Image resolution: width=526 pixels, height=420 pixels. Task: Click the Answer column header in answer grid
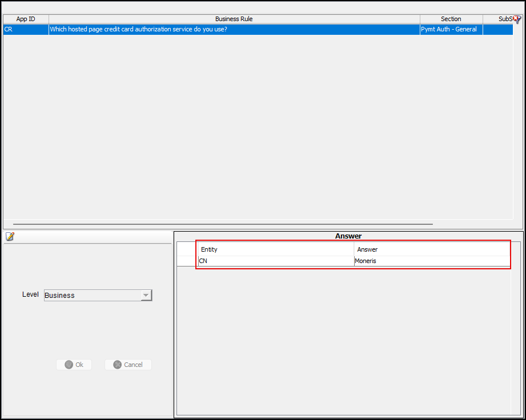point(431,249)
